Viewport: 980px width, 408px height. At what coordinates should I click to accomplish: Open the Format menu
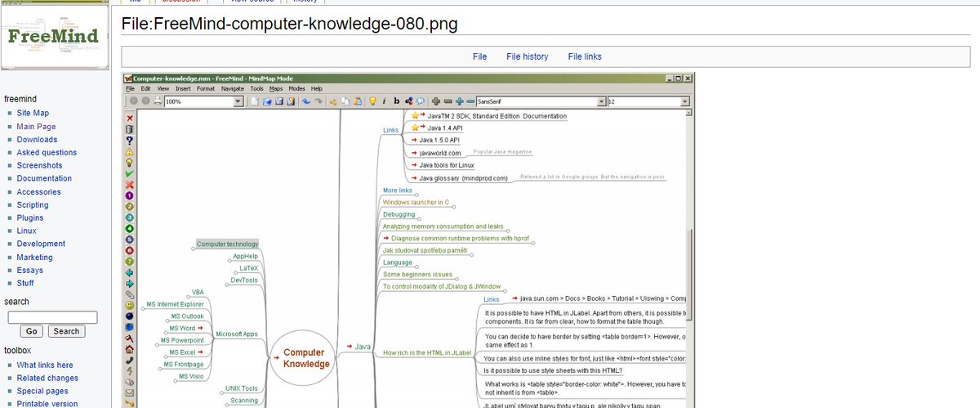[206, 88]
